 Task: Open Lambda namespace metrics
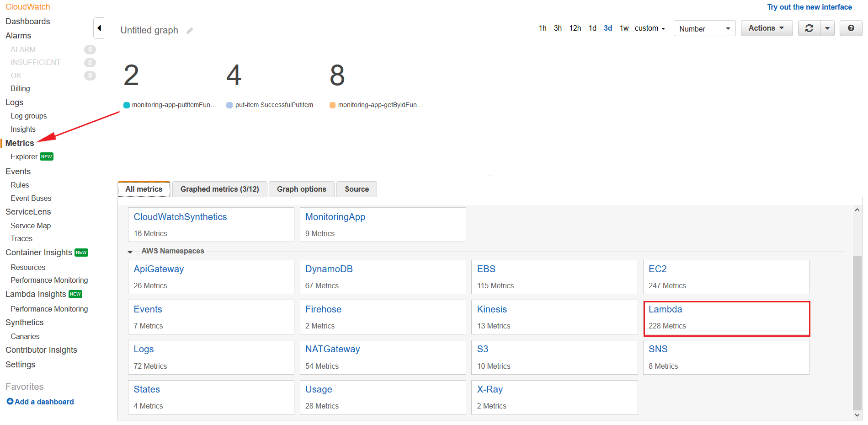tap(726, 318)
